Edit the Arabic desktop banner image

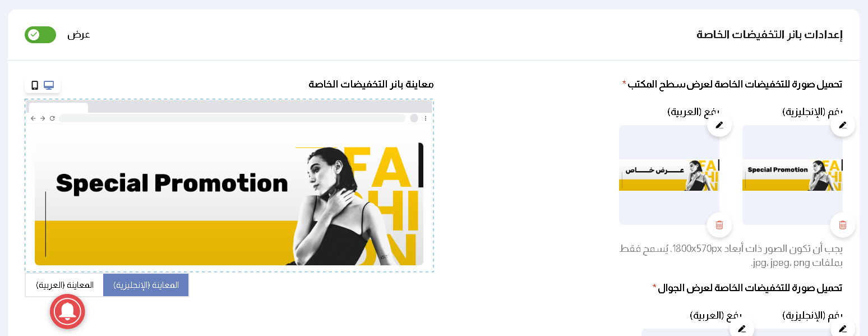click(719, 125)
